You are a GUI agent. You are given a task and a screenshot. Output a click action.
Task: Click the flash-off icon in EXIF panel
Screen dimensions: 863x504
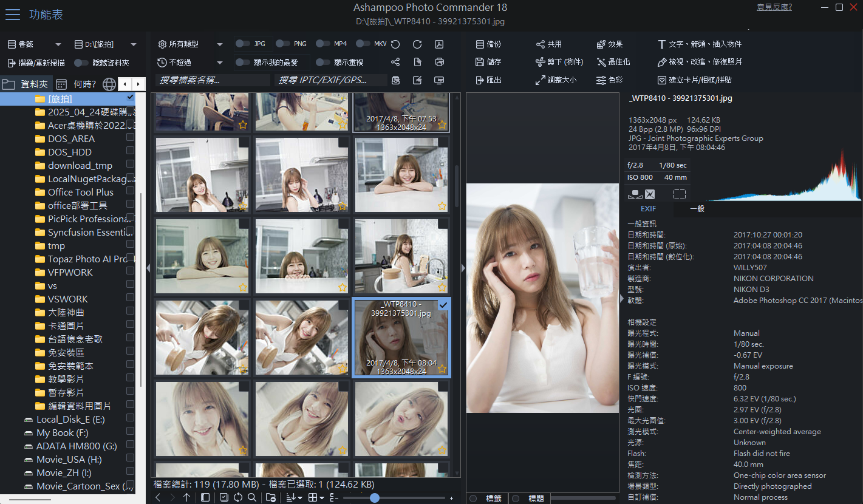click(x=650, y=194)
